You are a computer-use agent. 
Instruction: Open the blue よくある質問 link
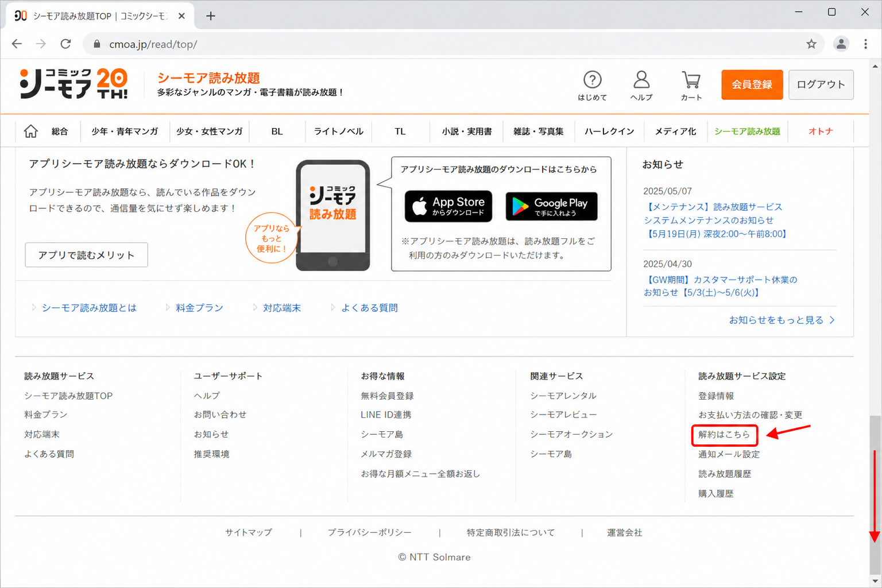tap(369, 308)
